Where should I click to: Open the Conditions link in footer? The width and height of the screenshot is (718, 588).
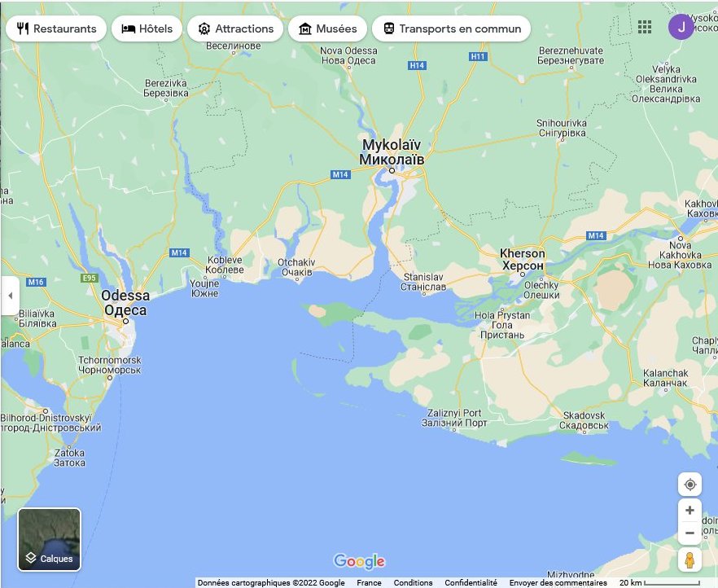(413, 583)
